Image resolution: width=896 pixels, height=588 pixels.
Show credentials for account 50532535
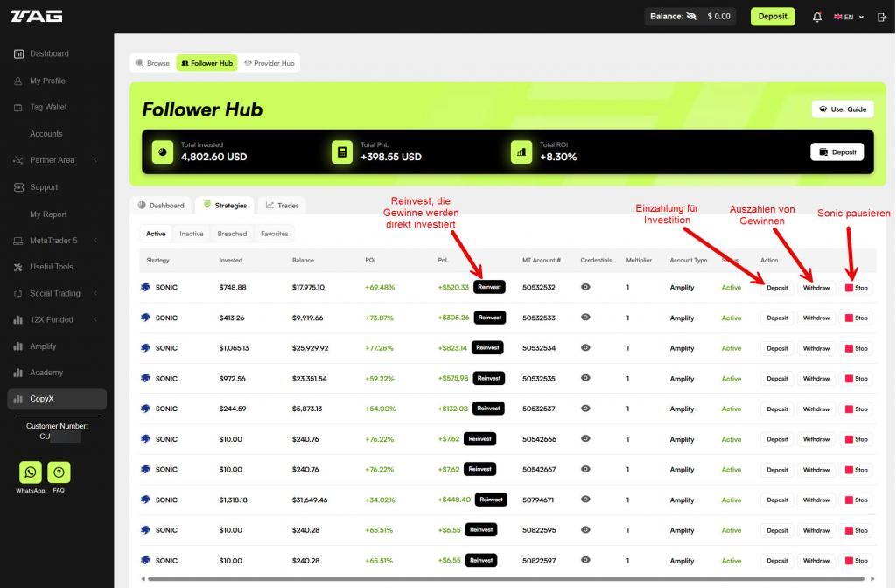[585, 378]
